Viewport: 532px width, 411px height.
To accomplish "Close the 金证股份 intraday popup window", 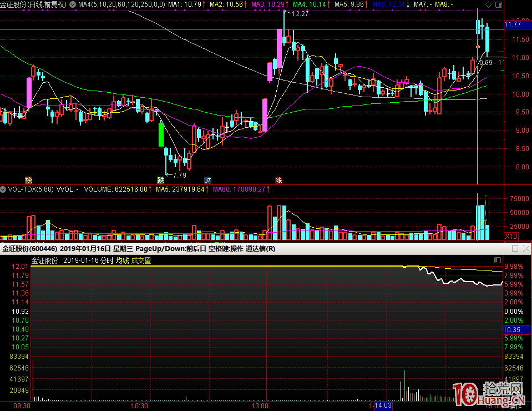I will pos(525,249).
